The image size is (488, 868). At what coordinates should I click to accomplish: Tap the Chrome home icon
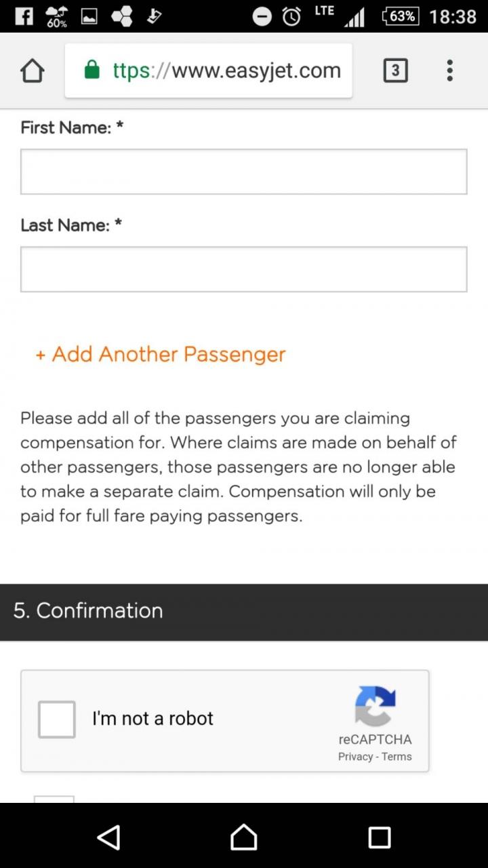(x=33, y=71)
